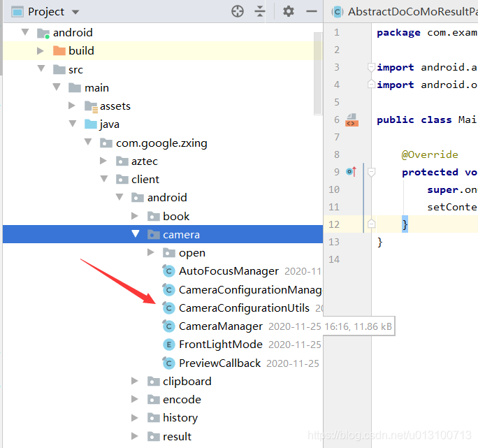The height and width of the screenshot is (448, 478).
Task: Switch to AbstractDoCoMoResultParser editor tab
Action: coord(405,12)
